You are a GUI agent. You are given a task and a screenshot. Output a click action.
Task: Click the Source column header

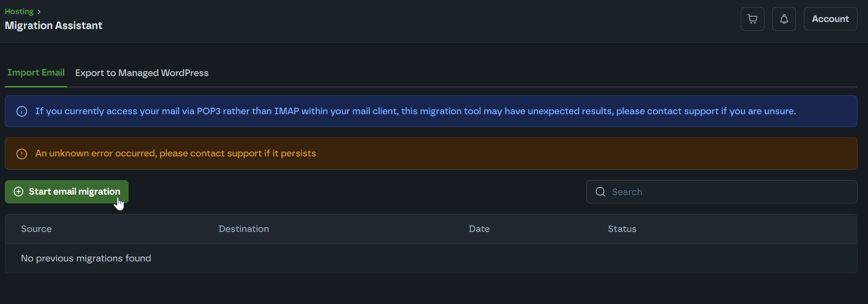[36, 229]
